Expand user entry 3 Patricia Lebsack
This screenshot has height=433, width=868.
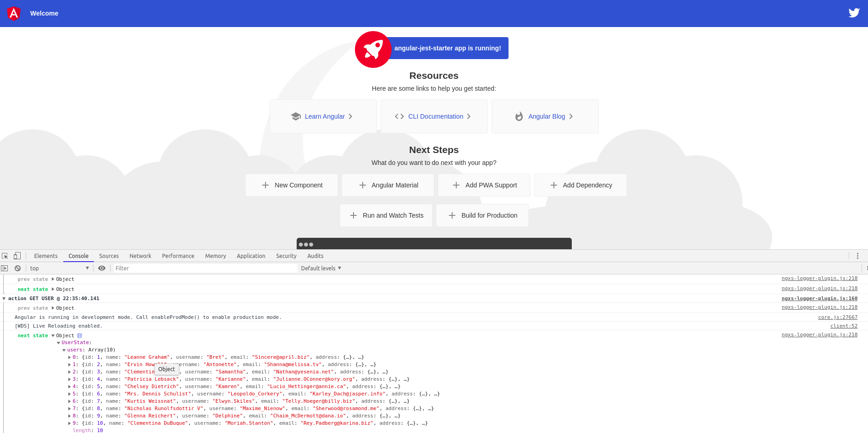point(70,379)
